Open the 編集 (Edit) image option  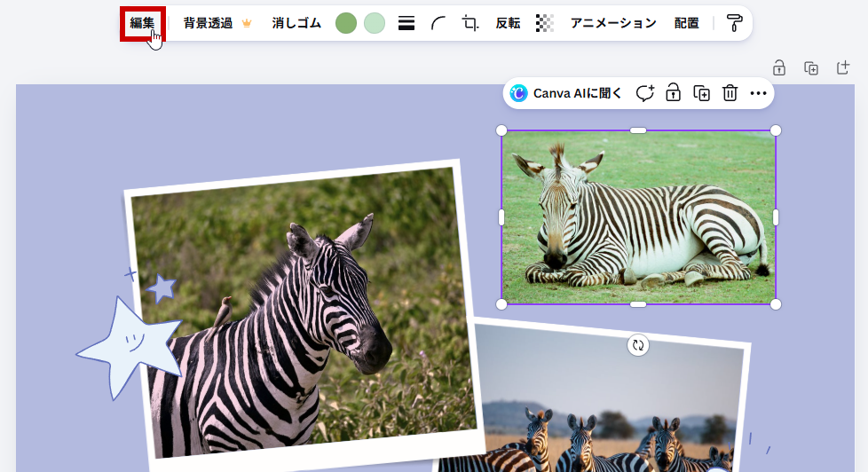pos(142,23)
